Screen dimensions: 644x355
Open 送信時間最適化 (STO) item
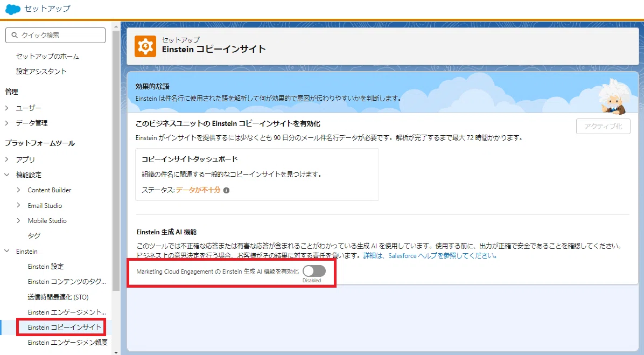58,297
